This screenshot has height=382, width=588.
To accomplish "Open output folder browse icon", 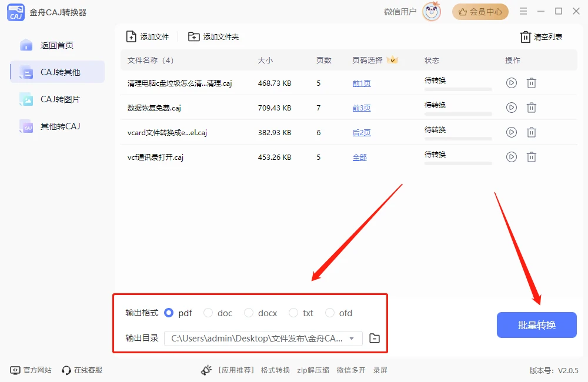I will [375, 338].
